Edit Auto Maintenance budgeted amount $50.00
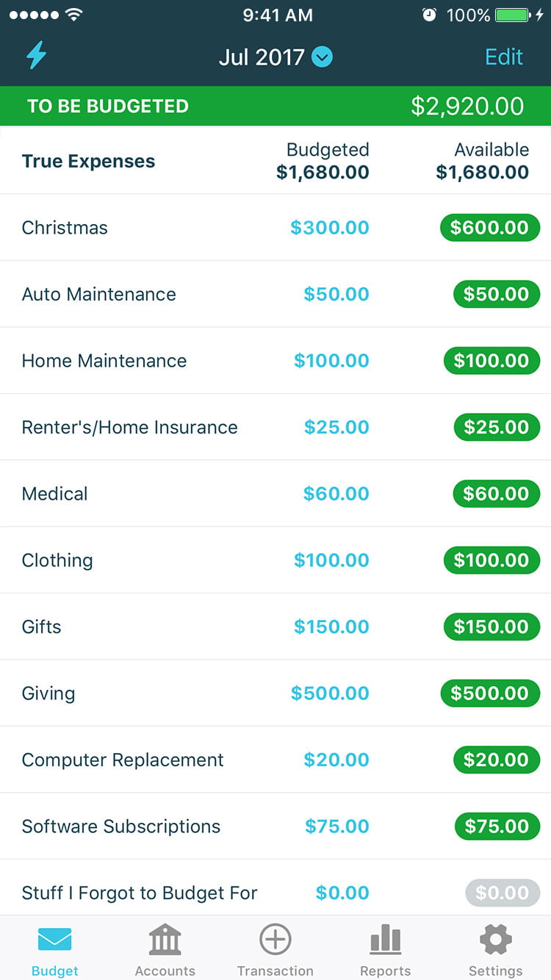 pyautogui.click(x=336, y=295)
